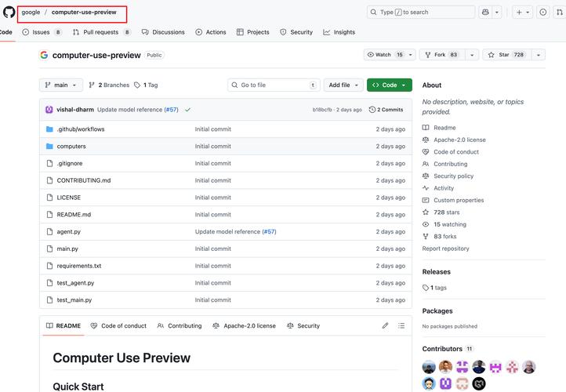Image resolution: width=566 pixels, height=392 pixels.
Task: Open the google organization breadcrumb link
Action: (x=31, y=13)
